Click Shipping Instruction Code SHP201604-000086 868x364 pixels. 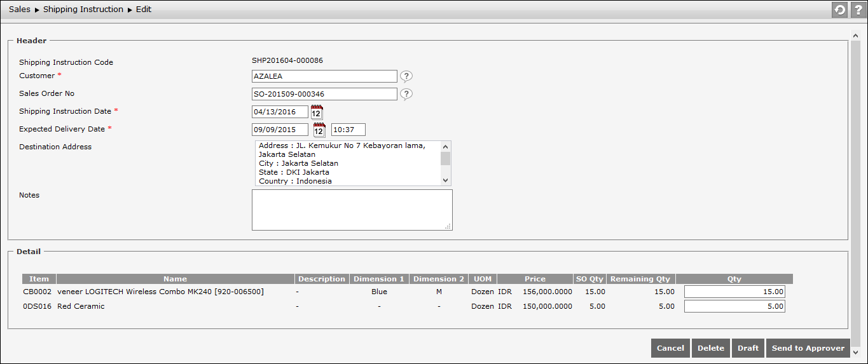tap(287, 61)
